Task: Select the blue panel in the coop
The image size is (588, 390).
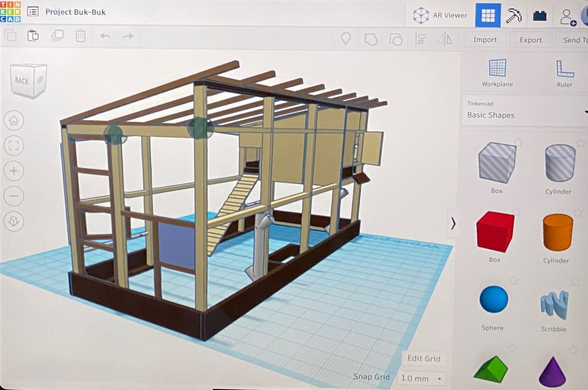Action: click(176, 245)
